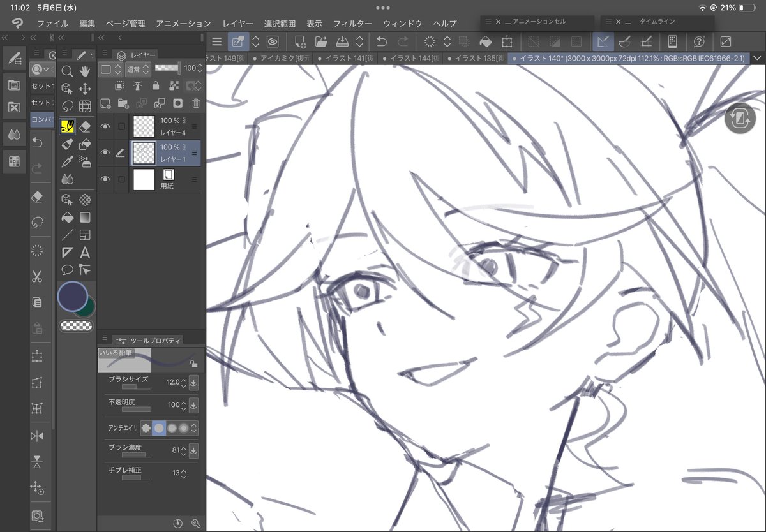
Task: Select the コンパ set button
Action: pos(43,119)
